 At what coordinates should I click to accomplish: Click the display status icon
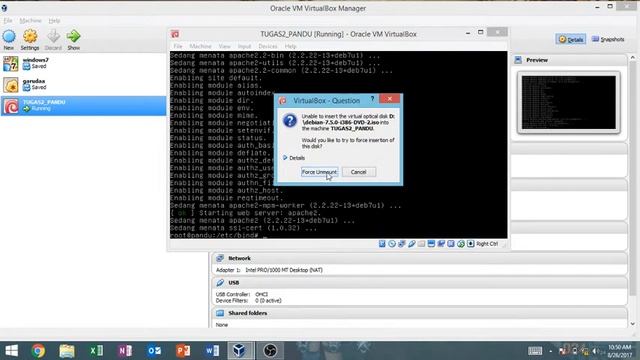(x=431, y=244)
